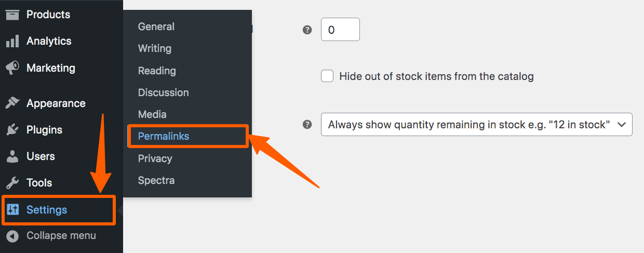Open Discussion settings submenu item
Viewport: 644px width, 253px height.
tap(164, 92)
